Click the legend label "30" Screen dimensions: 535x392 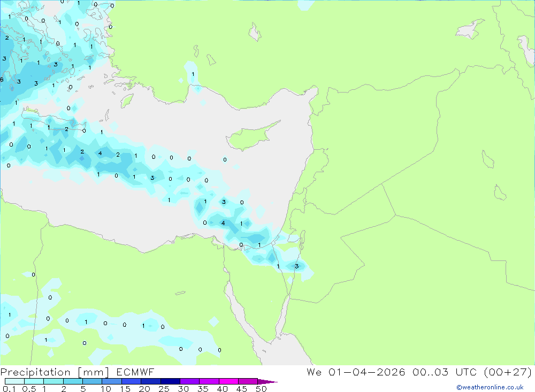tap(184, 389)
